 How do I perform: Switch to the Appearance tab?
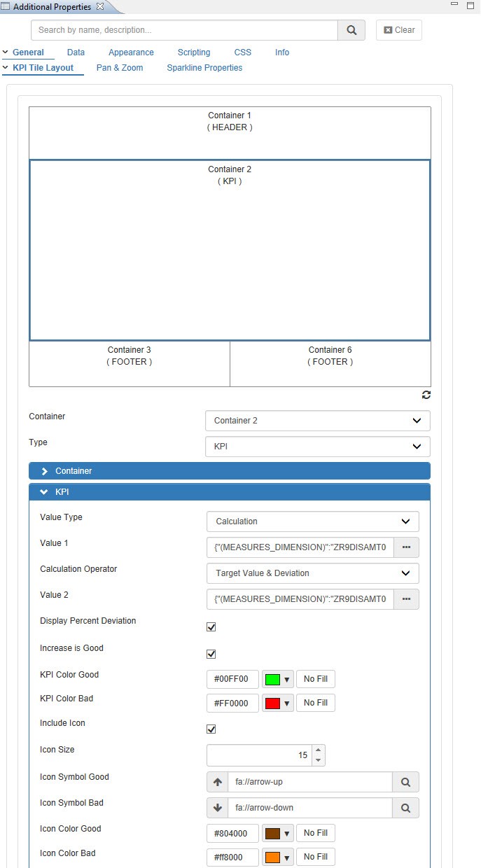pos(131,52)
